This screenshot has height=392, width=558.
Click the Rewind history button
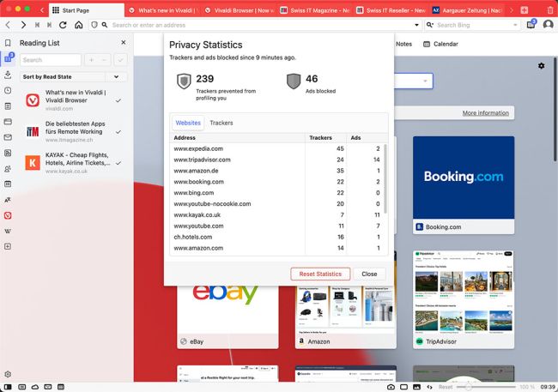(x=37, y=25)
